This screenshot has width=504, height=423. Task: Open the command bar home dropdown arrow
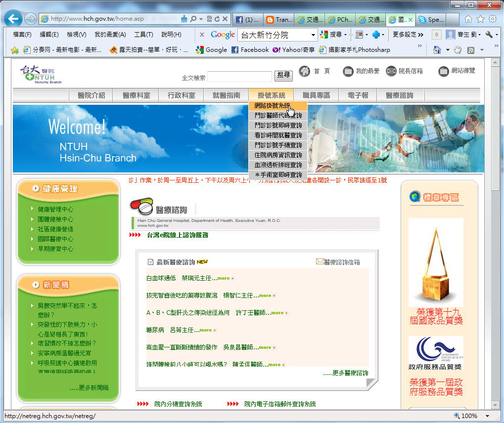click(x=448, y=50)
